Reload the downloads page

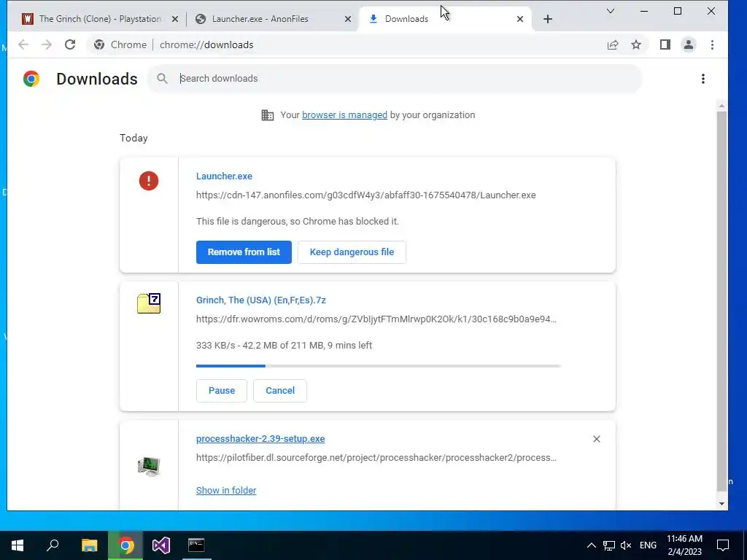pyautogui.click(x=70, y=44)
